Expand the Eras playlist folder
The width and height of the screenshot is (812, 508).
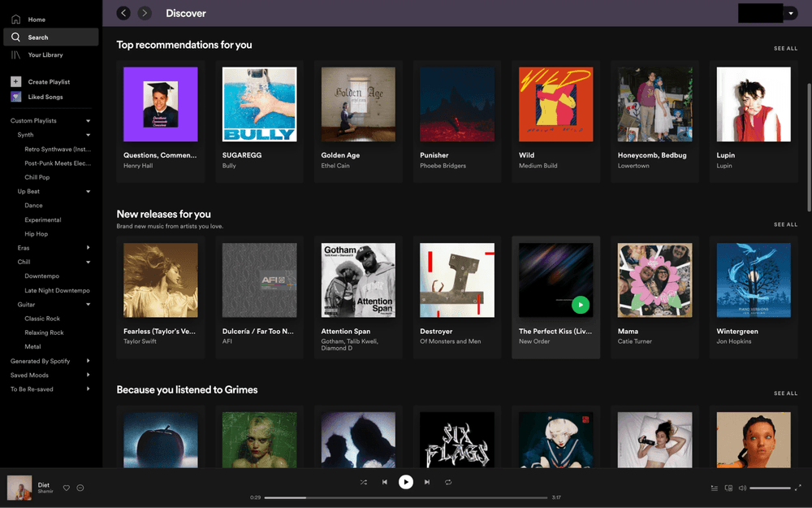(88, 248)
